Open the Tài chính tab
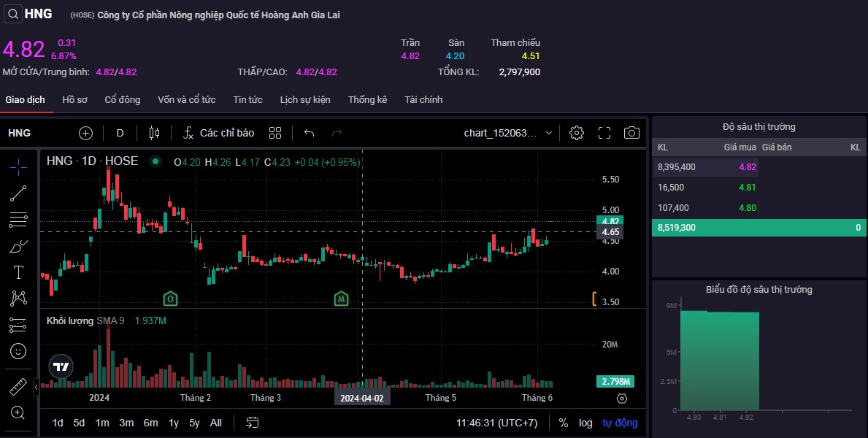Image resolution: width=868 pixels, height=438 pixels. click(x=423, y=100)
